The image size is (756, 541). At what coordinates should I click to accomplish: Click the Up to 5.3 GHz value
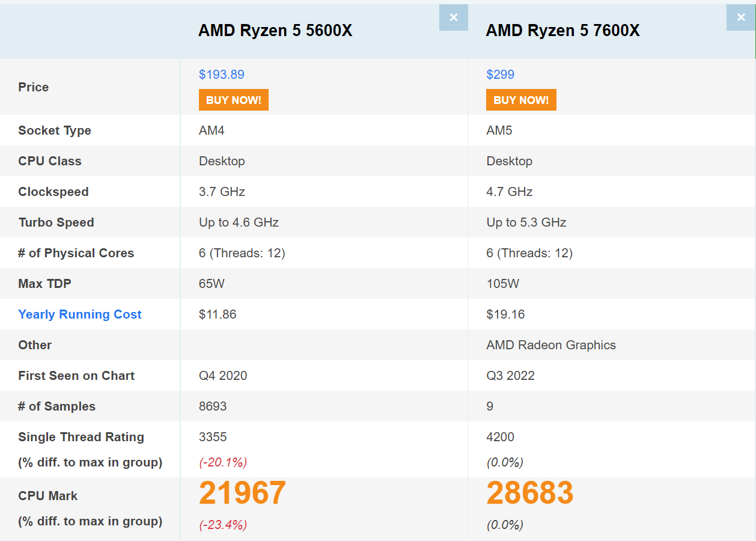click(526, 222)
